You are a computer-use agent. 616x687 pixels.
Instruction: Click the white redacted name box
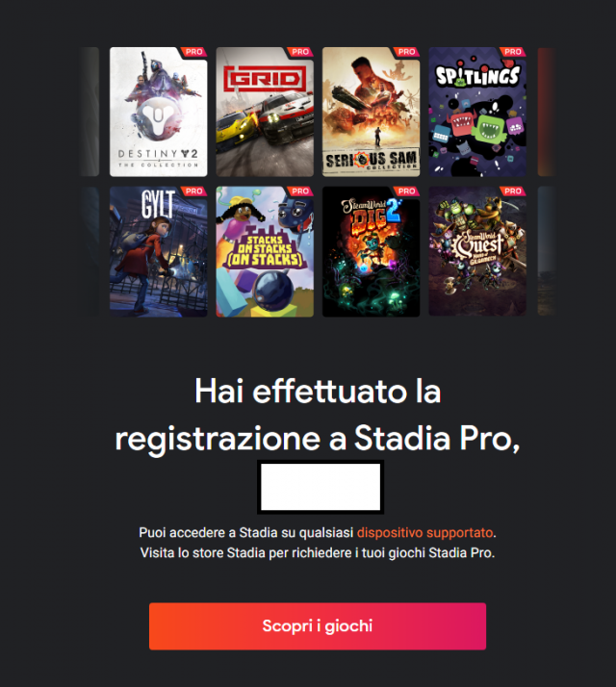tap(321, 487)
